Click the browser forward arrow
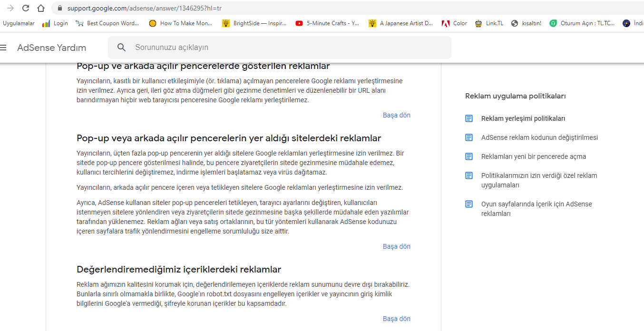Viewport: 644px width, 331px height. pos(10,8)
